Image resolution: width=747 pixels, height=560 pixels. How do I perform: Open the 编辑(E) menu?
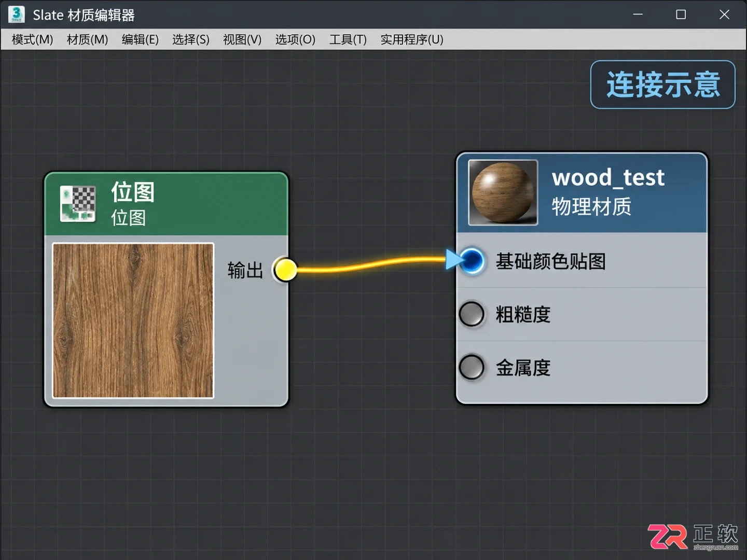click(140, 39)
